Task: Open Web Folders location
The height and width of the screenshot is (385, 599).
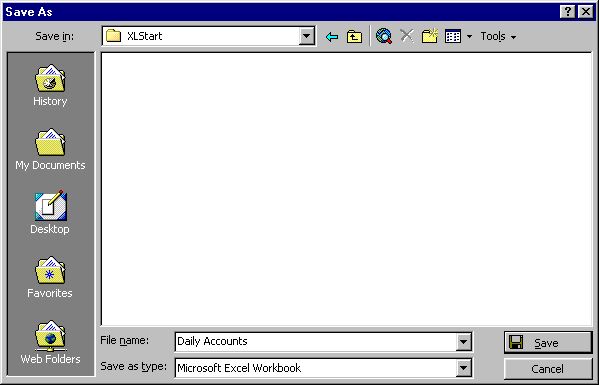Action: coord(50,342)
